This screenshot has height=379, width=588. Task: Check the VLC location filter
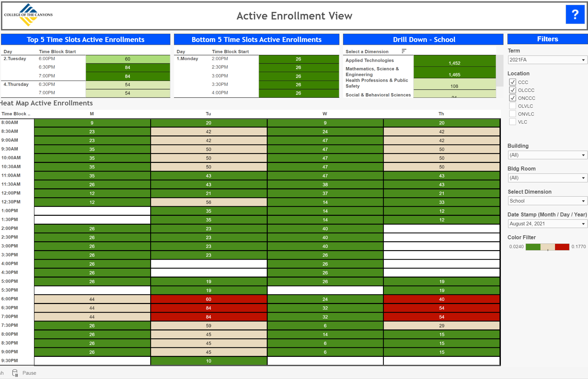[512, 122]
